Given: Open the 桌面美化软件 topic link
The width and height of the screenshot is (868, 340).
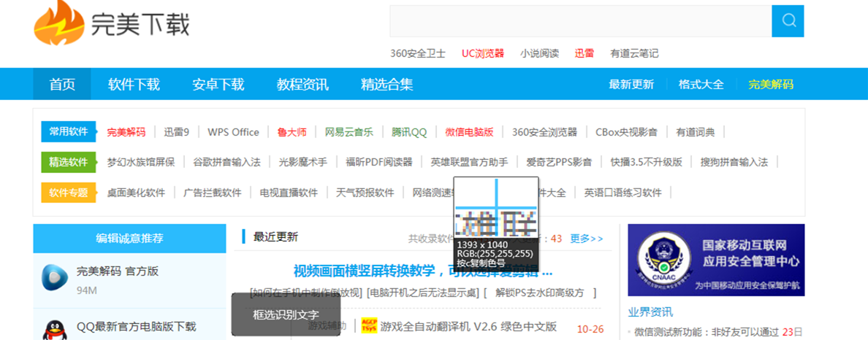Looking at the screenshot, I should tap(136, 193).
